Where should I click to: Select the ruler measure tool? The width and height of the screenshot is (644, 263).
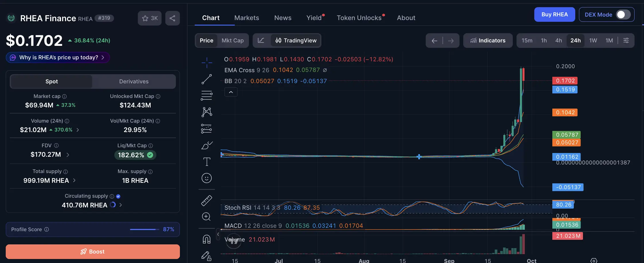(x=207, y=201)
